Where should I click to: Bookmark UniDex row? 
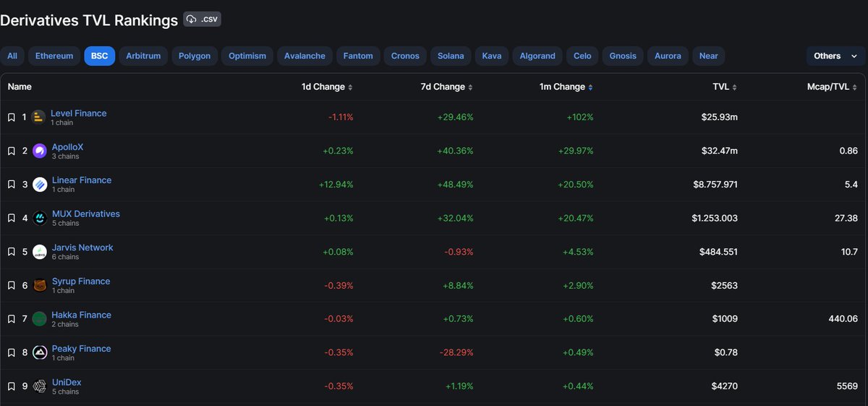pos(12,386)
